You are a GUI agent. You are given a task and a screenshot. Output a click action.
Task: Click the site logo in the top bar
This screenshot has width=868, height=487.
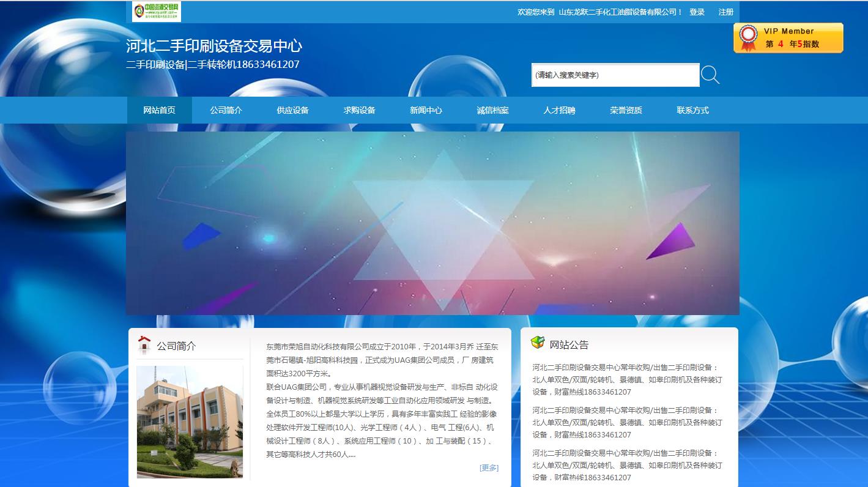point(157,12)
